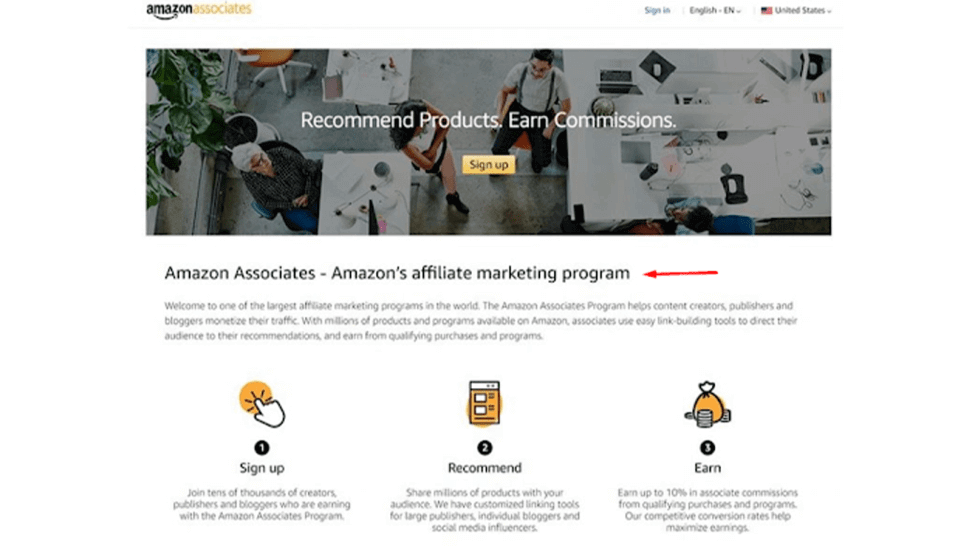Select the Sign up step heading
This screenshot has width=972, height=546.
coord(262,468)
